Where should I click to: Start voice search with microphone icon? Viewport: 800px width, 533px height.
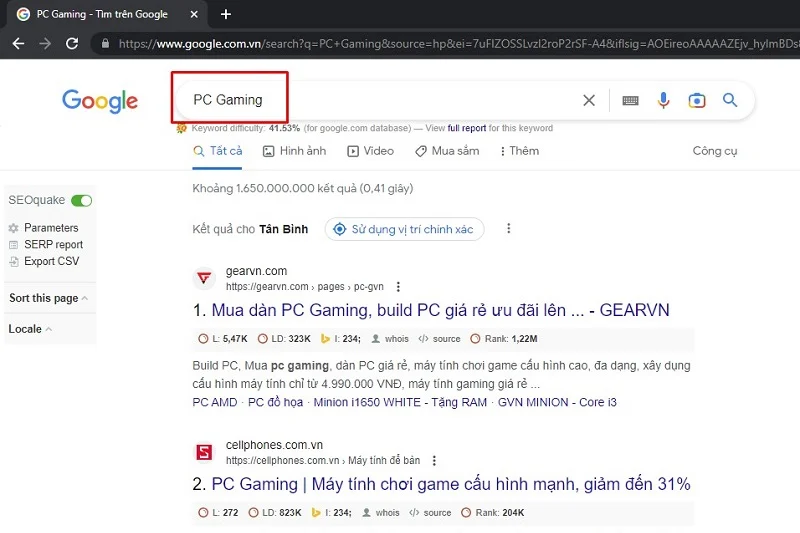point(663,100)
